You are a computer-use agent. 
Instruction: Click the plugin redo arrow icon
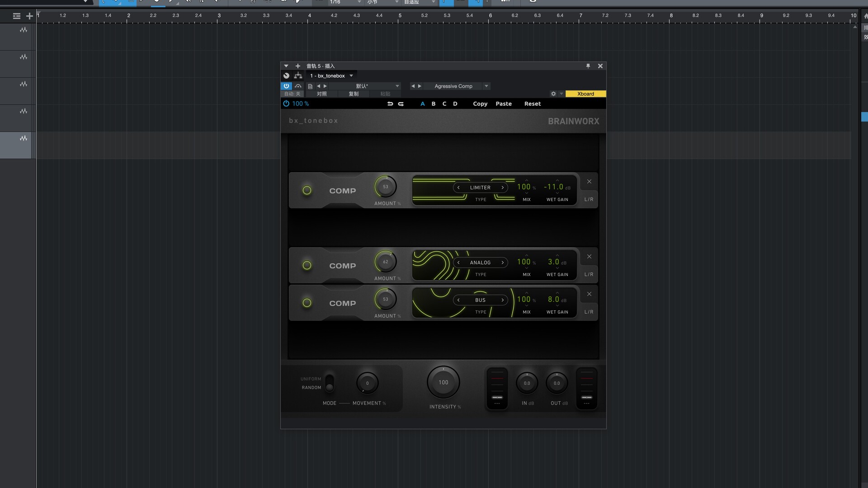click(401, 104)
